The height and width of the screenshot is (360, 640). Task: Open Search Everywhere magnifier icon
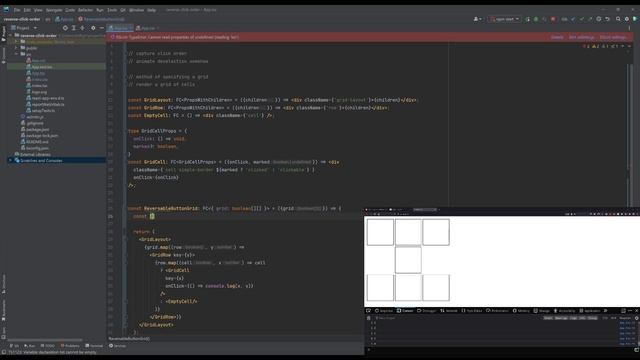[x=618, y=19]
